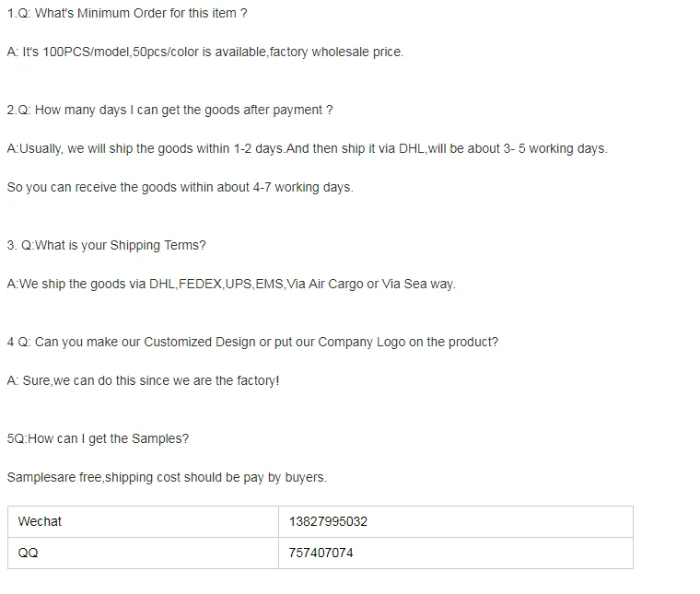The height and width of the screenshot is (594, 700).
Task: Click the 100PCS/model answer line
Action: pyautogui.click(x=205, y=52)
